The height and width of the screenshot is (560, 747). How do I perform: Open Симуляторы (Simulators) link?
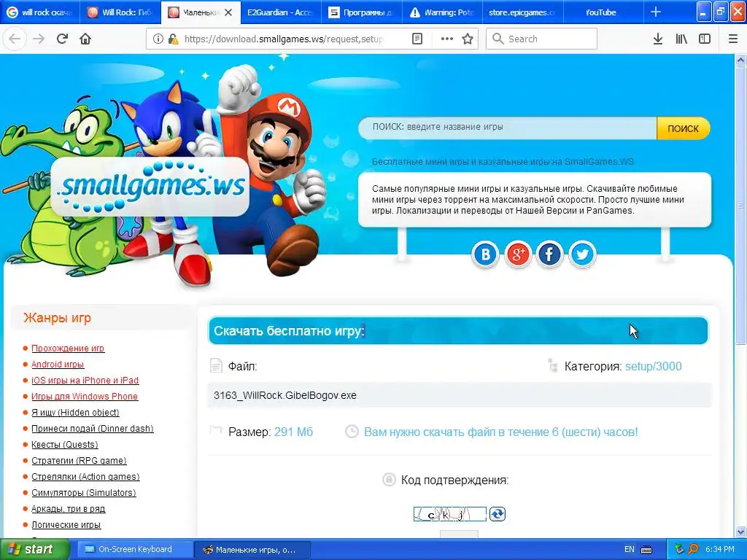pos(84,493)
